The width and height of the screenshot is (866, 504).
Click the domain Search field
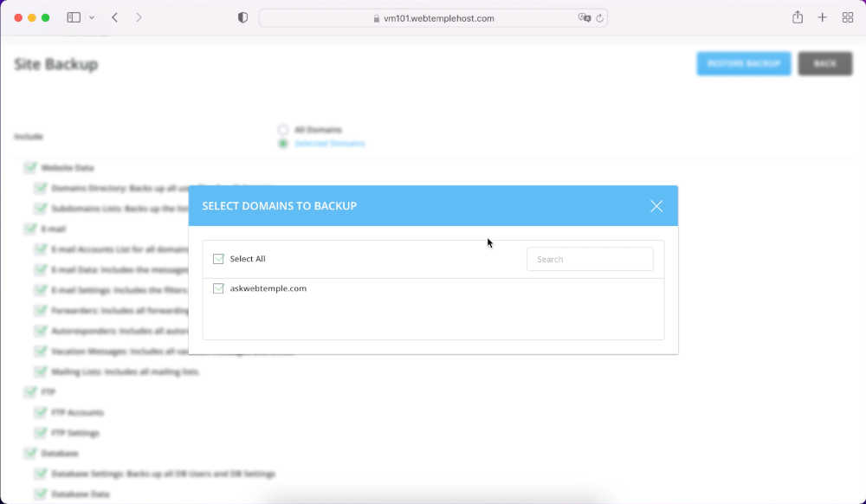coord(590,259)
